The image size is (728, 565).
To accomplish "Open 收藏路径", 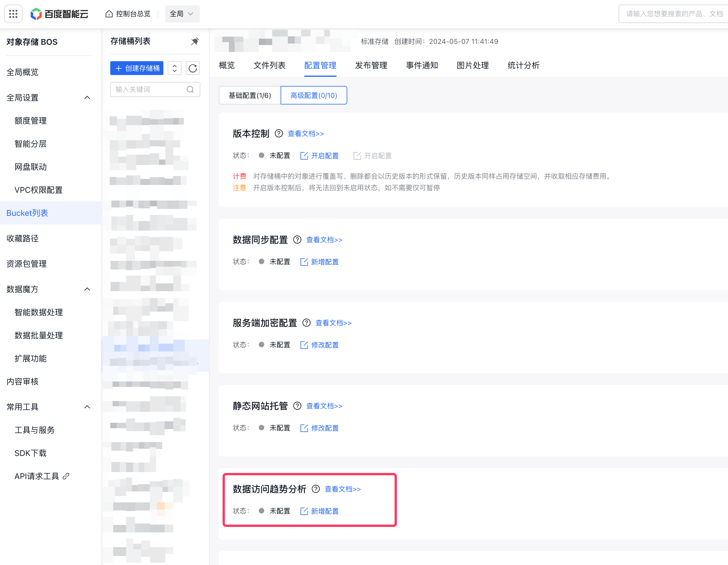I will [x=22, y=239].
